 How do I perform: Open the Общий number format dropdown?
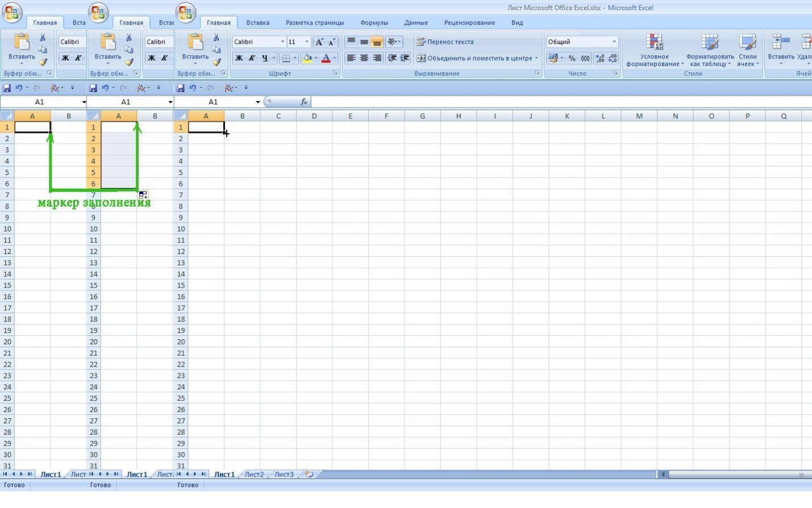pos(614,41)
